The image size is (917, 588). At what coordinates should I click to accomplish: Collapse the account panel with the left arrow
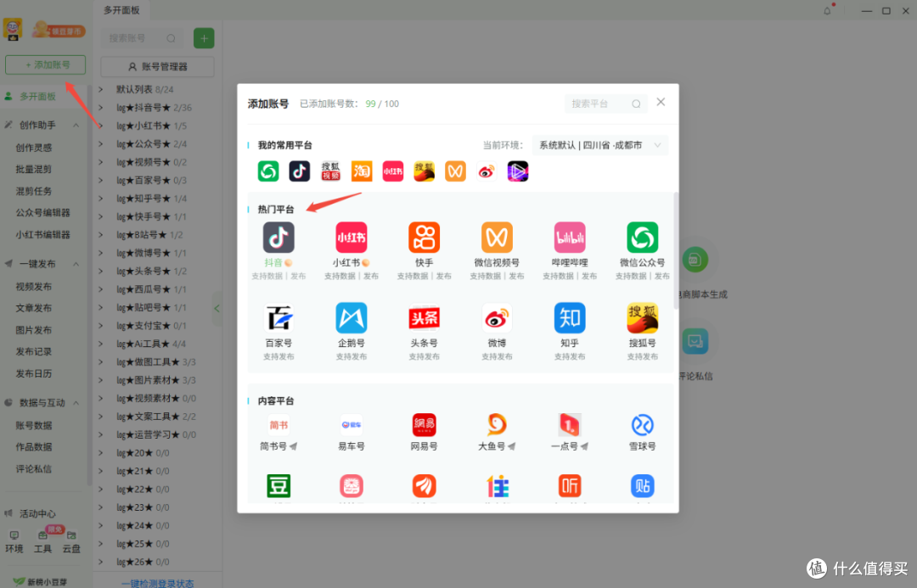(x=217, y=308)
